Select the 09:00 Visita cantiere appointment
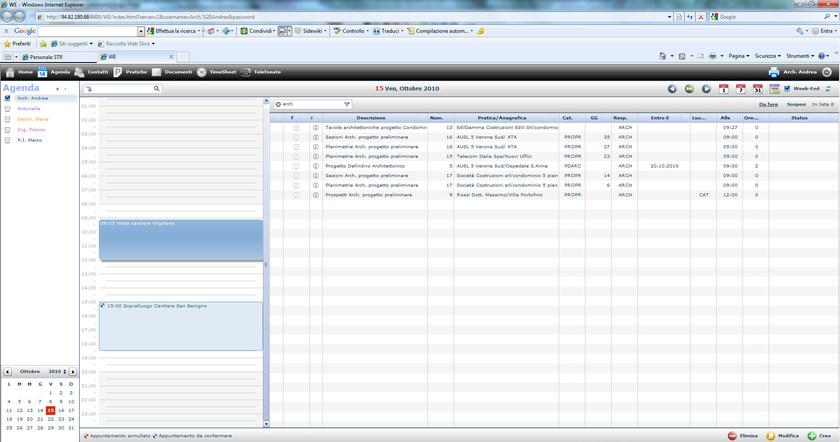Screen dimensions: 840x442 180,240
